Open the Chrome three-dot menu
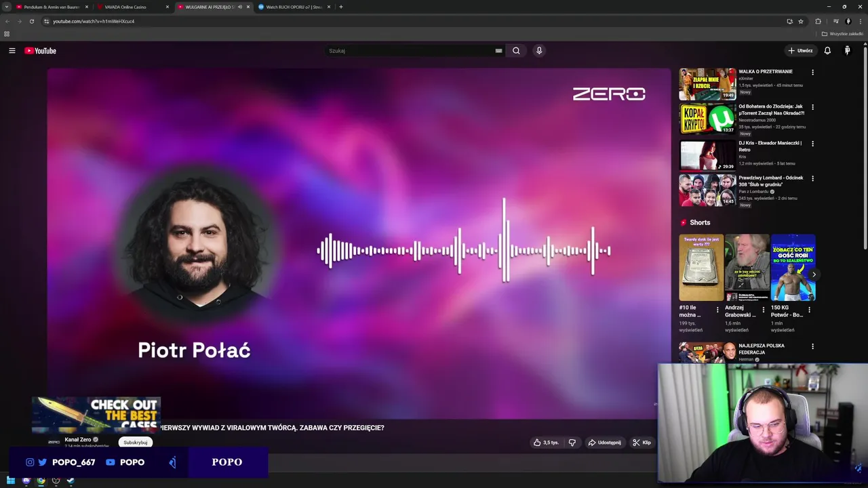This screenshot has width=868, height=488. [860, 21]
